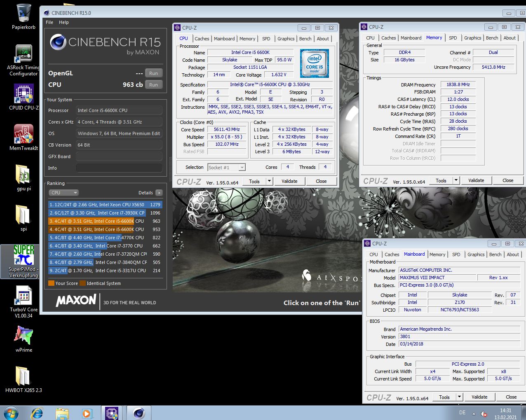Click the Info input field
Viewport: 526px width, 420px height.
click(119, 168)
